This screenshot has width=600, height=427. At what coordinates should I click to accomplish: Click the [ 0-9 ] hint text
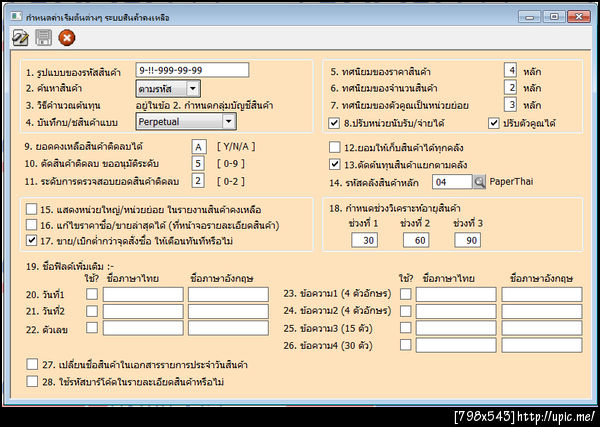coord(231,163)
